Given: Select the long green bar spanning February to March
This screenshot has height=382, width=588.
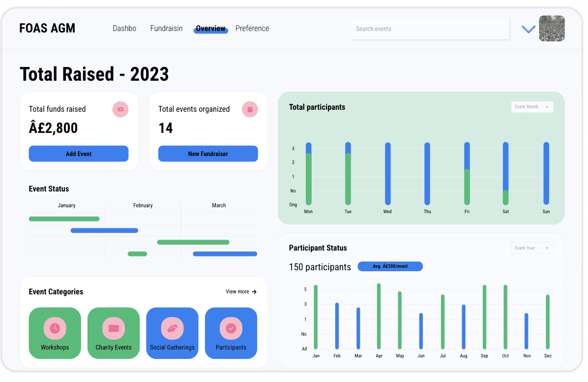Looking at the screenshot, I should 193,242.
